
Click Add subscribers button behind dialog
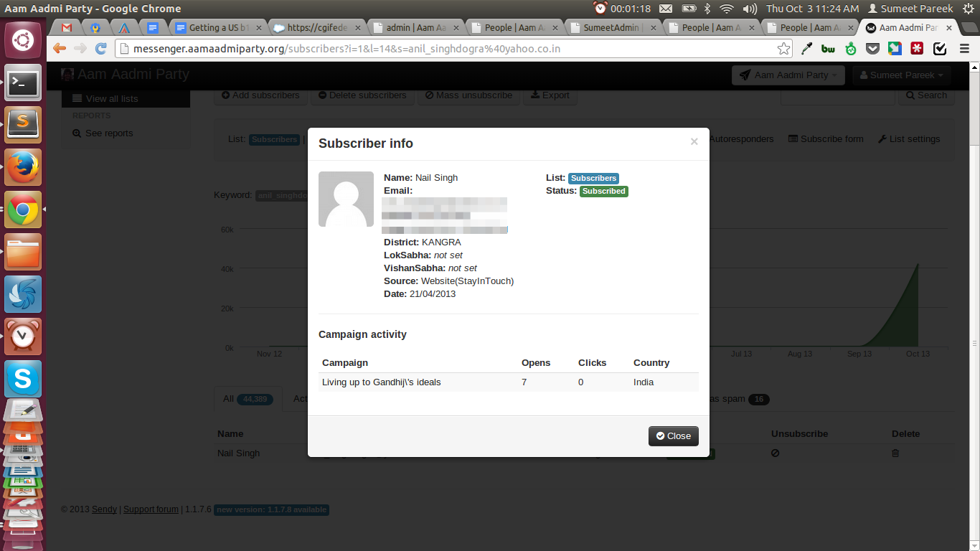261,95
